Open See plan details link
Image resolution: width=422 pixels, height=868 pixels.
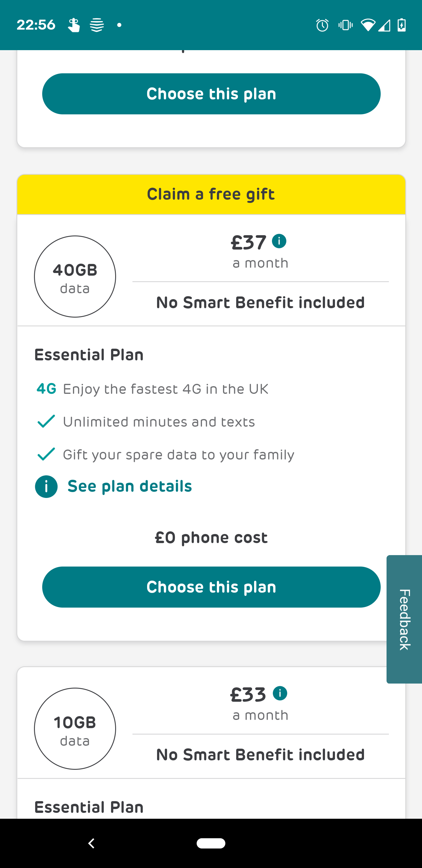(x=130, y=486)
